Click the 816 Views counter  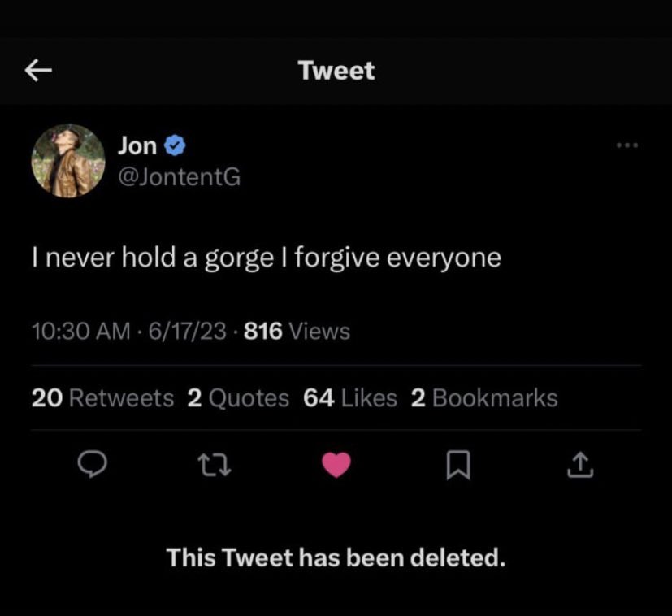[297, 331]
